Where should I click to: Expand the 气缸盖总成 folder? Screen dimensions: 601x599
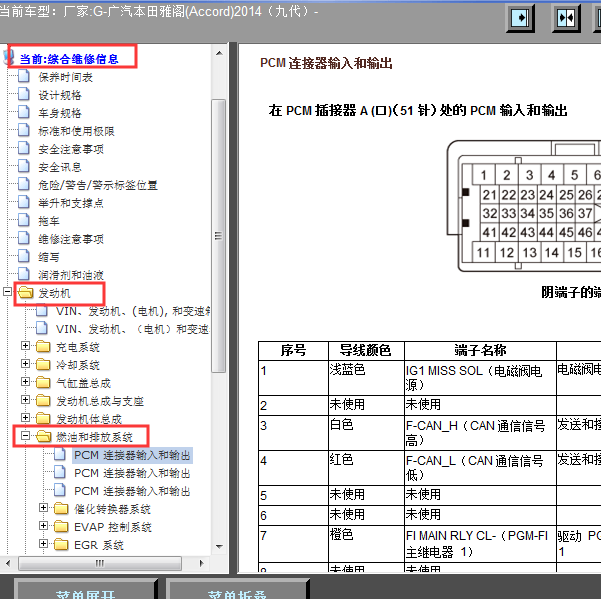pos(25,381)
